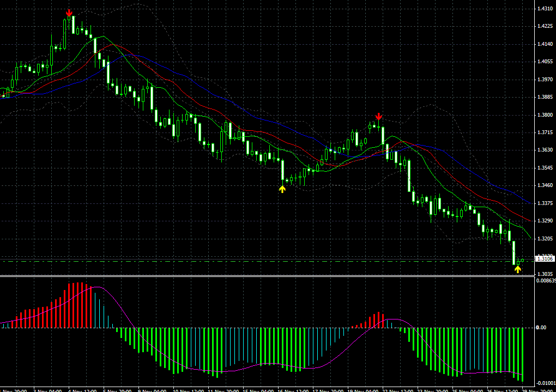Click the current price label 1.3105

click(x=545, y=259)
